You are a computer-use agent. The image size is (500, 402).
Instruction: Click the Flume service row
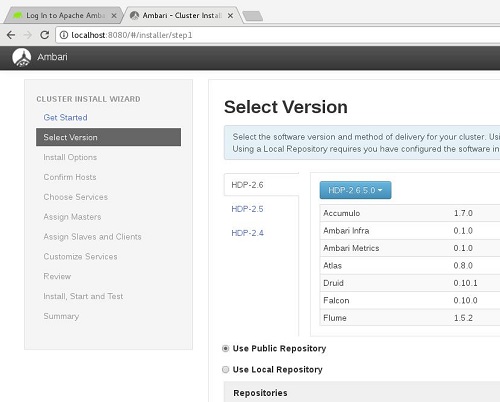410,318
